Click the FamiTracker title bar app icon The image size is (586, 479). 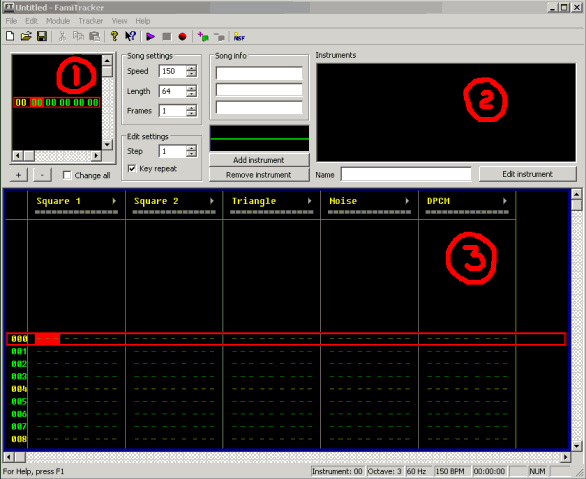click(x=9, y=7)
